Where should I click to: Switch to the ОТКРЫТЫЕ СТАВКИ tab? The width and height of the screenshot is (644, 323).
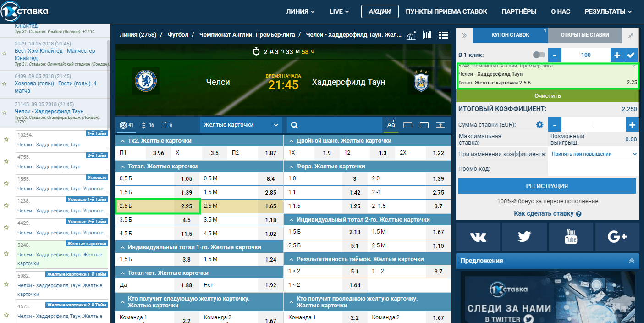click(584, 35)
